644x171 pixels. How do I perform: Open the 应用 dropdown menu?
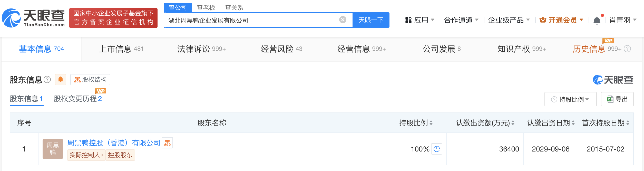[421, 20]
